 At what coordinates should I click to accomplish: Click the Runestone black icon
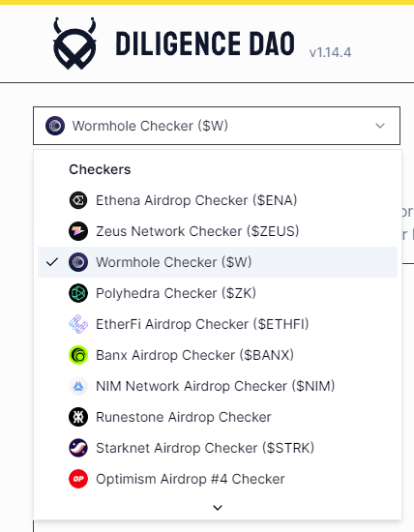click(x=78, y=417)
